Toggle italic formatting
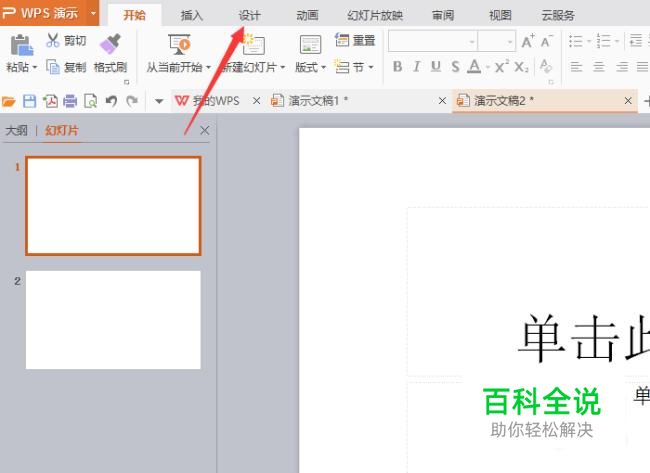Viewport: 650px width, 473px height. click(417, 66)
